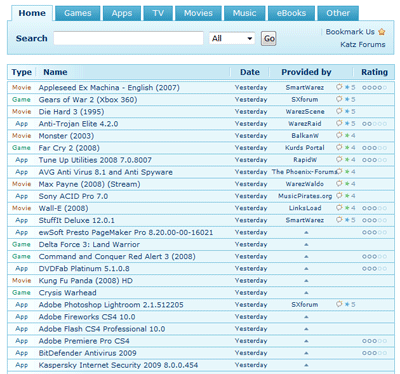Image resolution: width=400 pixels, height=374 pixels.
Task: Click rating circles in Appleseed Ex Machina row
Action: (375, 88)
